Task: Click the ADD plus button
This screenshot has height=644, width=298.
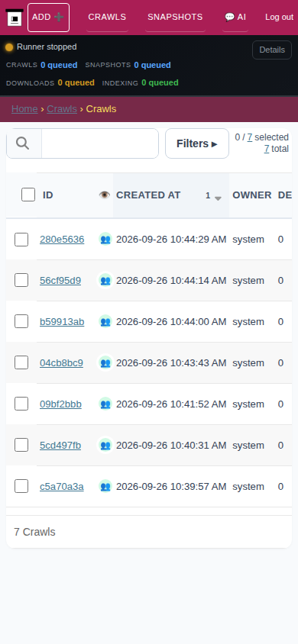Action: pyautogui.click(x=48, y=18)
